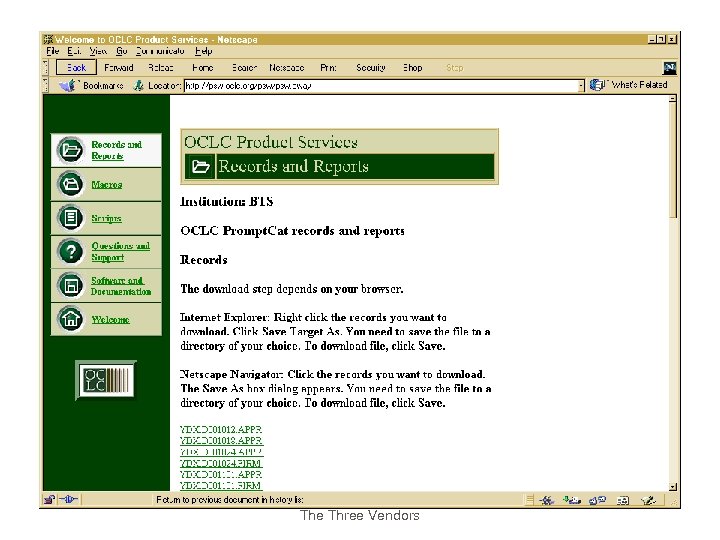Open Navigator from component bar icon
This screenshot has width=720, height=540.
pyautogui.click(x=546, y=500)
